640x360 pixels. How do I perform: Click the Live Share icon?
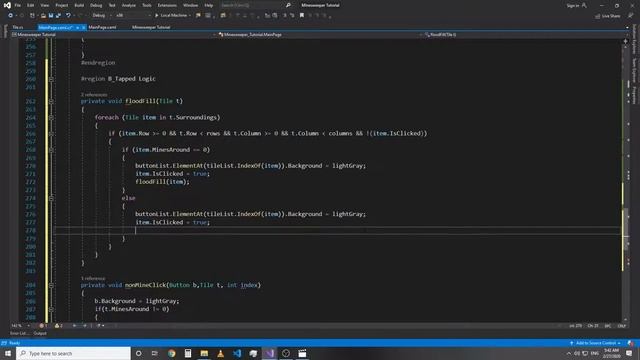[x=597, y=16]
